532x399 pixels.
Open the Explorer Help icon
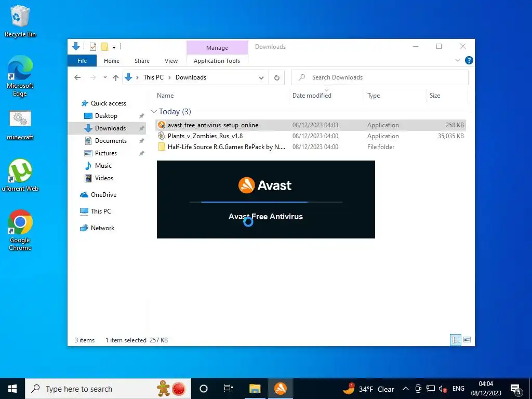coord(469,60)
